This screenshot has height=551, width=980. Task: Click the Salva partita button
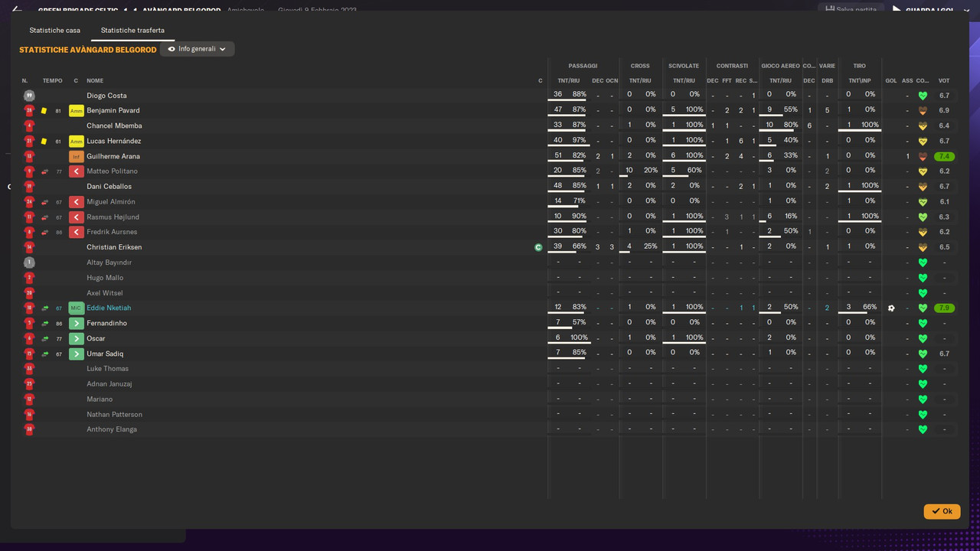click(851, 9)
